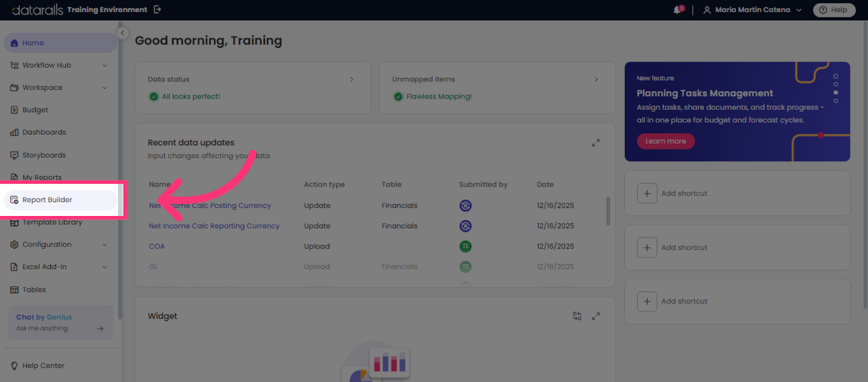The image size is (868, 382).
Task: Open the Data status card arrow
Action: tap(352, 79)
